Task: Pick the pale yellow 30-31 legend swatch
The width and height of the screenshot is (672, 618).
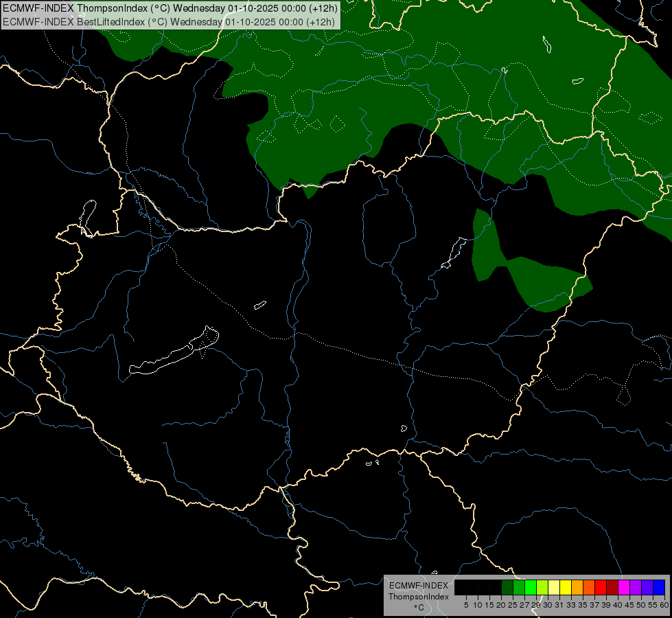Action: pos(554,587)
